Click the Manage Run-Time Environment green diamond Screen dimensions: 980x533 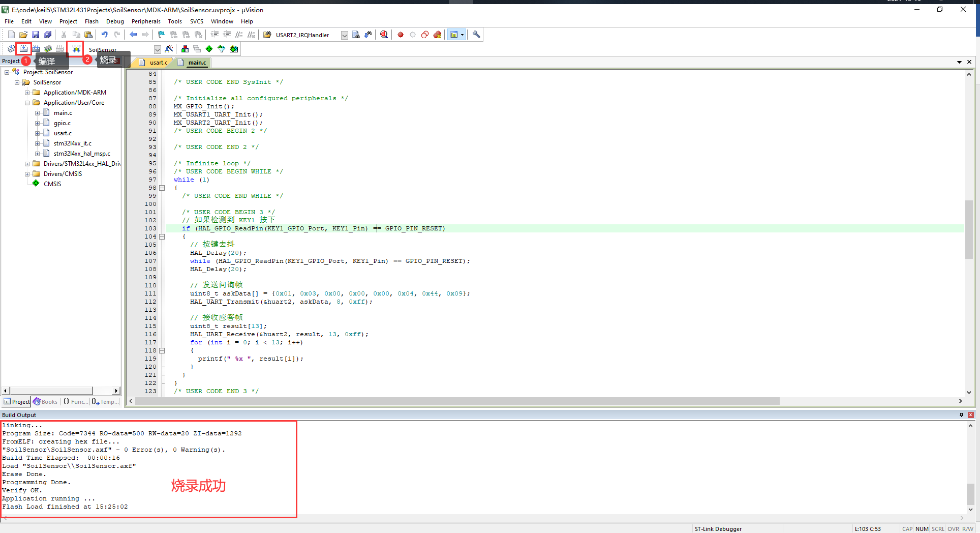click(209, 49)
